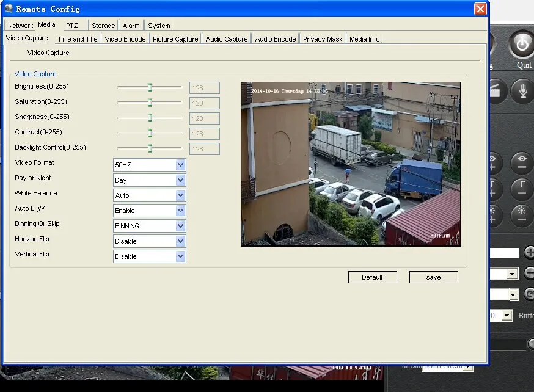Click the Sharpness value field
534x392 pixels.
click(x=204, y=118)
